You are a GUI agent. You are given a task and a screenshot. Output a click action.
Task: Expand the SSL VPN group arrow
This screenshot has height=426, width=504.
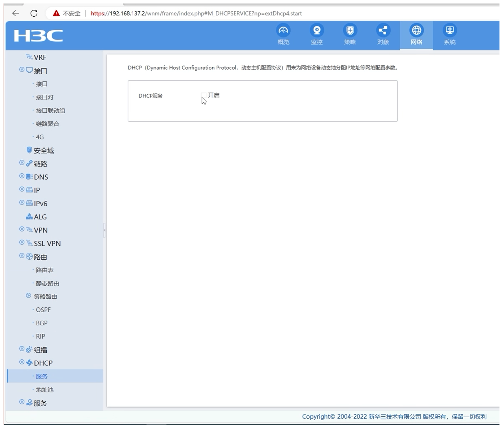coord(22,243)
